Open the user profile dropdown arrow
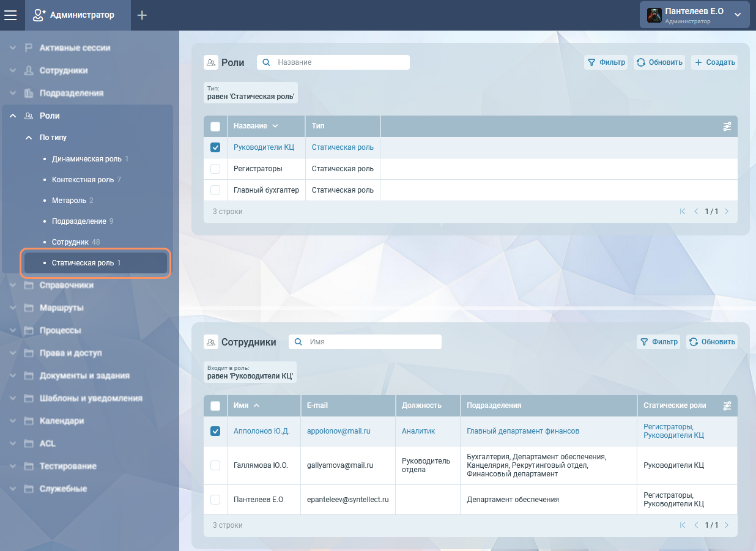756x551 pixels. (738, 15)
